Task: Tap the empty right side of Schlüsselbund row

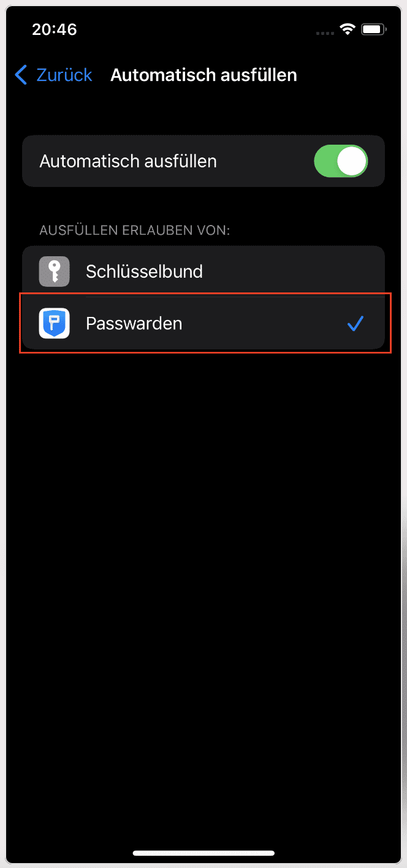Action: pyautogui.click(x=294, y=272)
